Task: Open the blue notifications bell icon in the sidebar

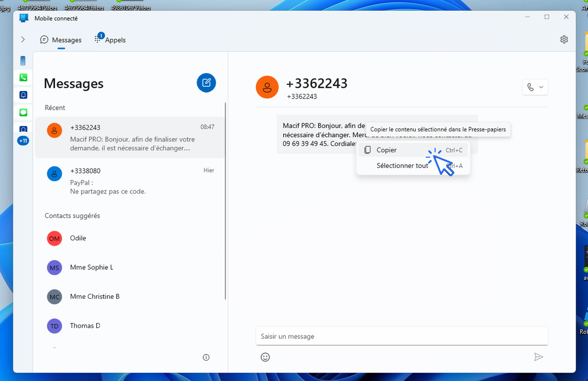Action: [23, 95]
